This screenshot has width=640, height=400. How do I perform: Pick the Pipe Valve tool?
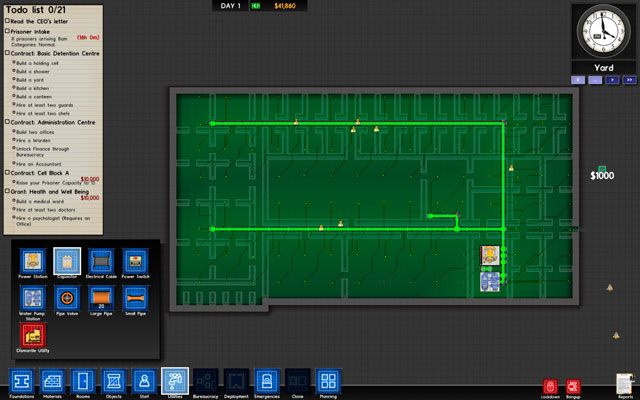point(65,298)
